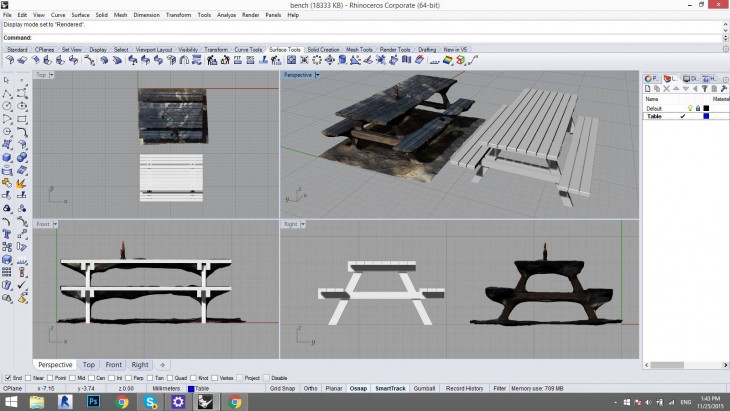This screenshot has height=411, width=730.
Task: Open the Front viewport title dropdown arrow
Action: [56, 224]
